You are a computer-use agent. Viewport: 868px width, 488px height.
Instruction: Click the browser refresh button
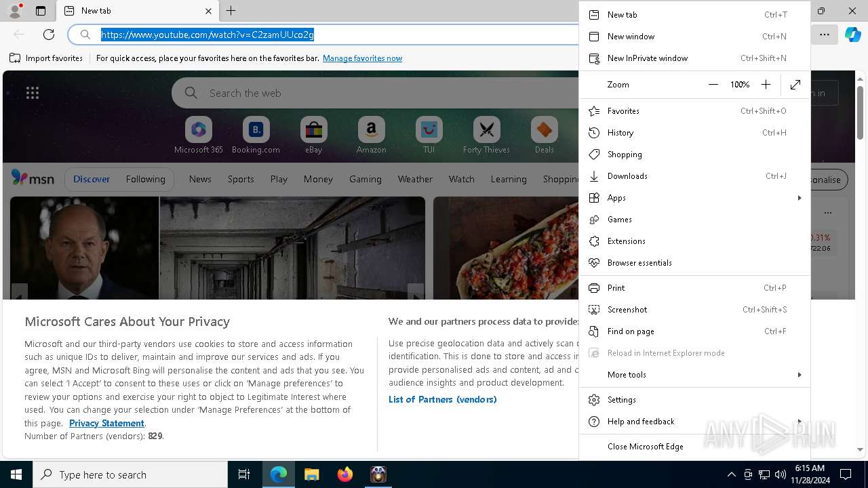[49, 35]
